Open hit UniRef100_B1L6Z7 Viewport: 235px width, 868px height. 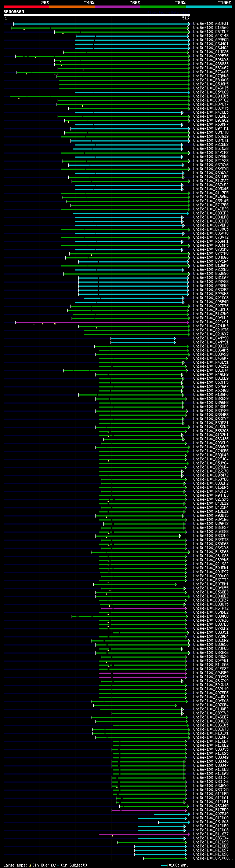[211, 834]
